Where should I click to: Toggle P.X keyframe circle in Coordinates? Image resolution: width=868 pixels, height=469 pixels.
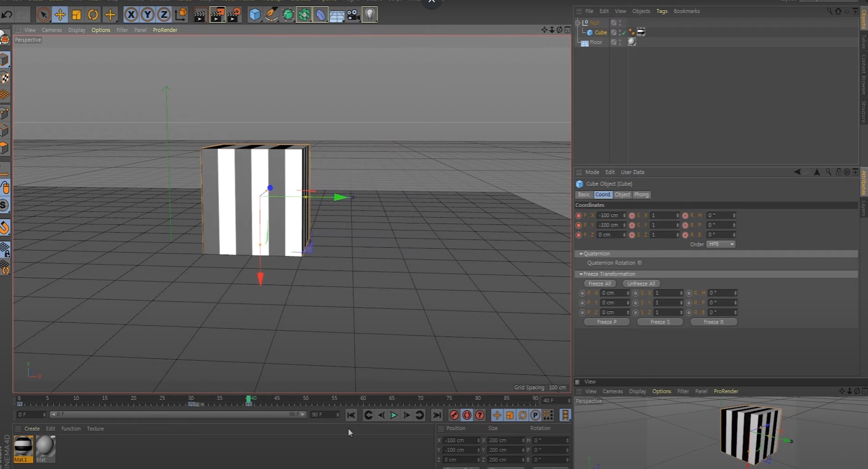(578, 215)
